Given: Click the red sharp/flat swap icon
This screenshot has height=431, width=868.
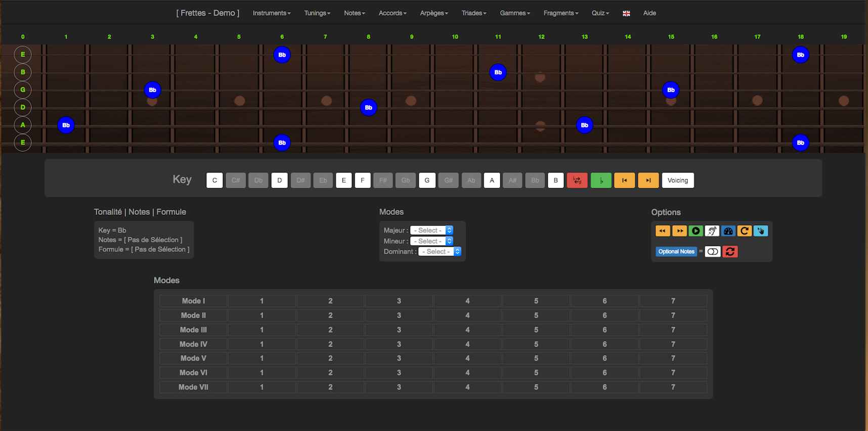Looking at the screenshot, I should (577, 181).
